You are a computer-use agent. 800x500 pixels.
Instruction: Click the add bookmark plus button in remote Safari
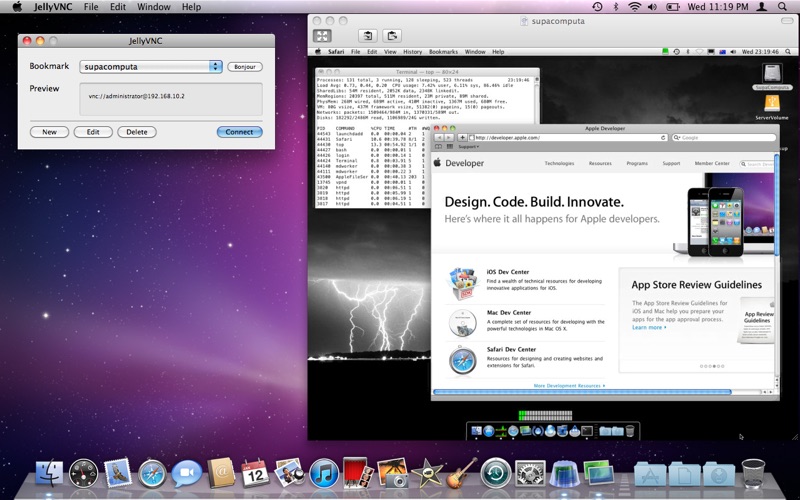[462, 138]
